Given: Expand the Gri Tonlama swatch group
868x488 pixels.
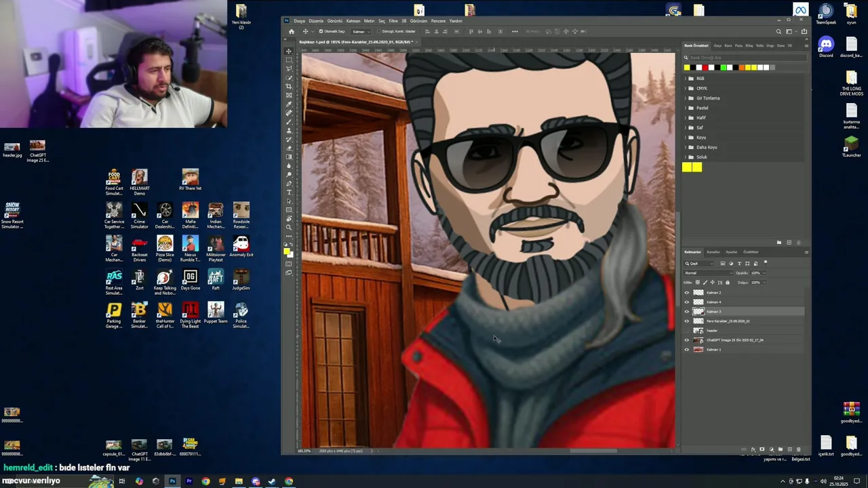Looking at the screenshot, I should click(x=685, y=98).
